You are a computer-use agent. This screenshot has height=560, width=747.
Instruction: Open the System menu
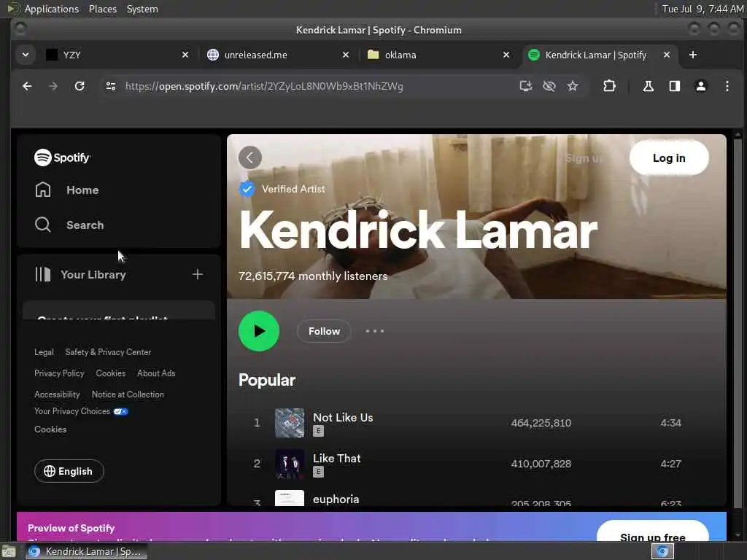(x=142, y=9)
